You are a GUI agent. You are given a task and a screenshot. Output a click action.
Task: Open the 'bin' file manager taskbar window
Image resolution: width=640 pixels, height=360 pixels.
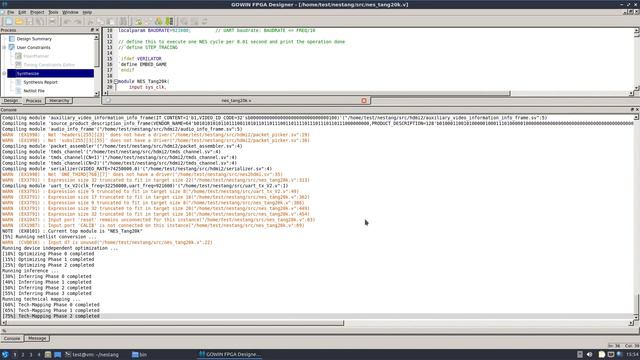[x=140, y=355]
